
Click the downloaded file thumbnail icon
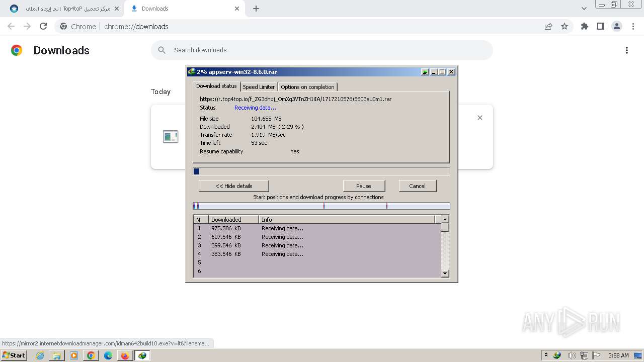click(171, 136)
